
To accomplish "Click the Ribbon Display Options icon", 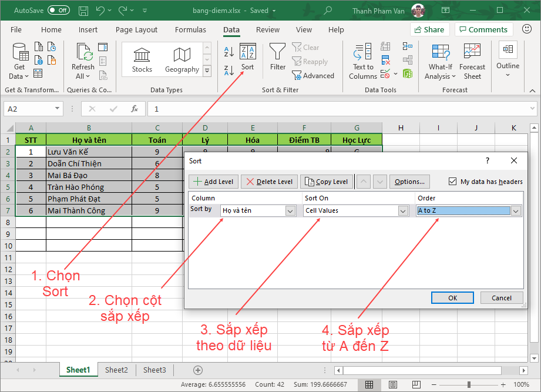I will tap(445, 11).
